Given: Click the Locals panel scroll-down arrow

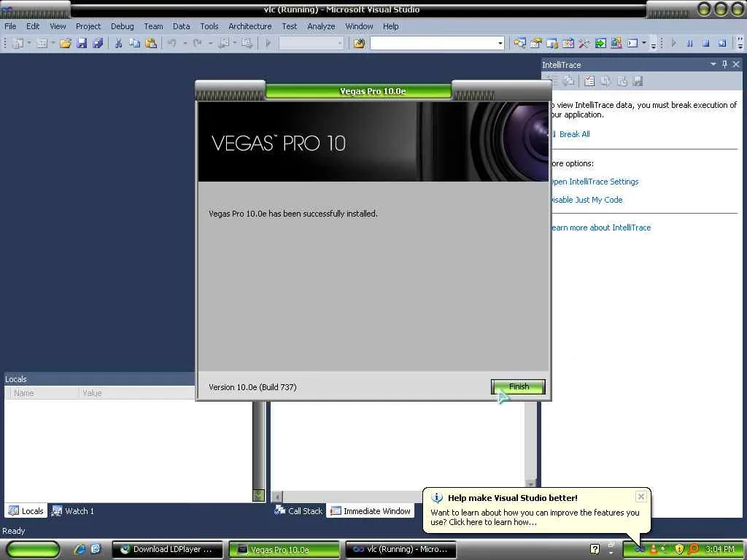Looking at the screenshot, I should pyautogui.click(x=258, y=495).
